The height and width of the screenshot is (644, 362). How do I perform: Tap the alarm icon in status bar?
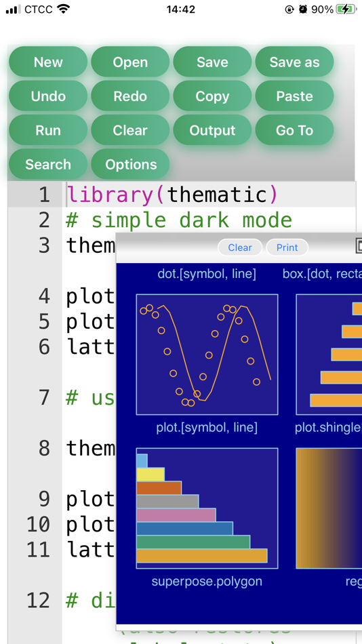(x=303, y=9)
